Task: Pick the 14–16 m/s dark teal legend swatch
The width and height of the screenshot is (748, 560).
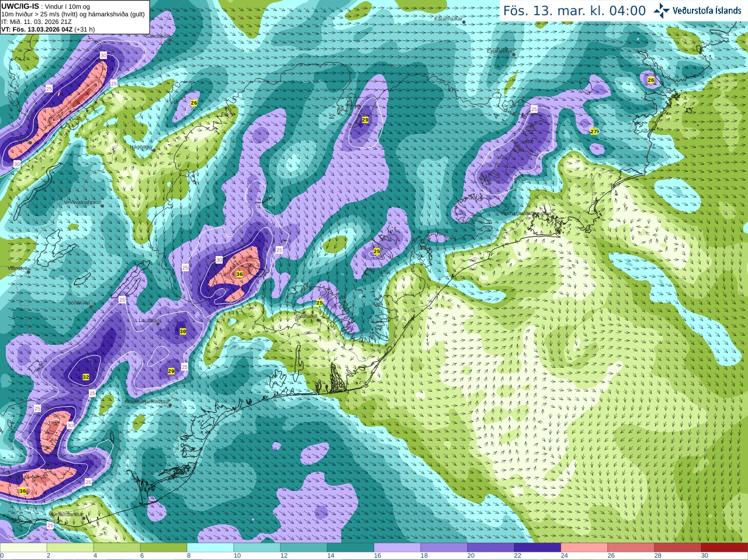Action: pos(351,548)
